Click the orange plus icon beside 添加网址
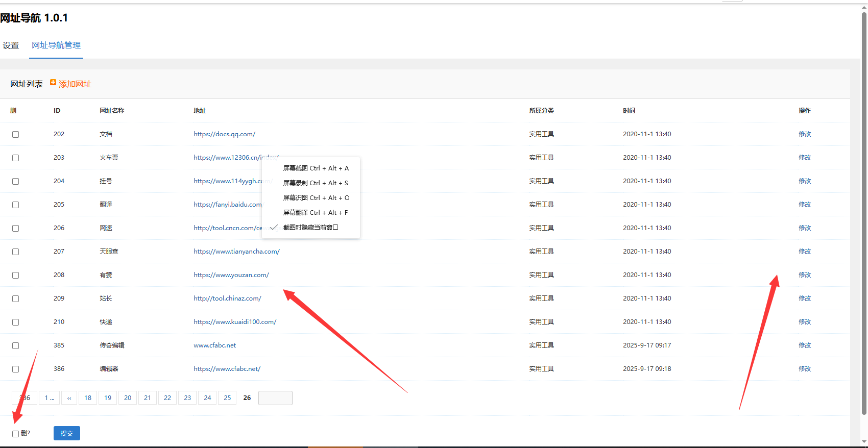868x448 pixels. tap(53, 83)
